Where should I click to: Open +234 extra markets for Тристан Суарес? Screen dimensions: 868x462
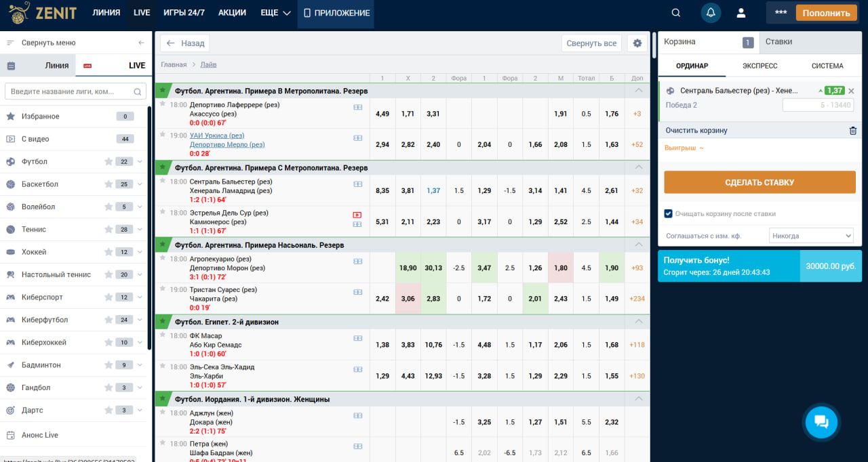(x=637, y=299)
